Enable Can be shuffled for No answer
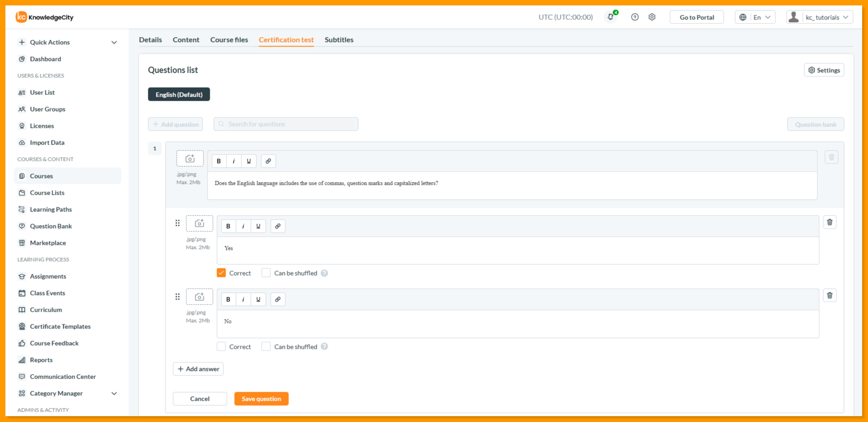This screenshot has height=422, width=868. tap(266, 347)
